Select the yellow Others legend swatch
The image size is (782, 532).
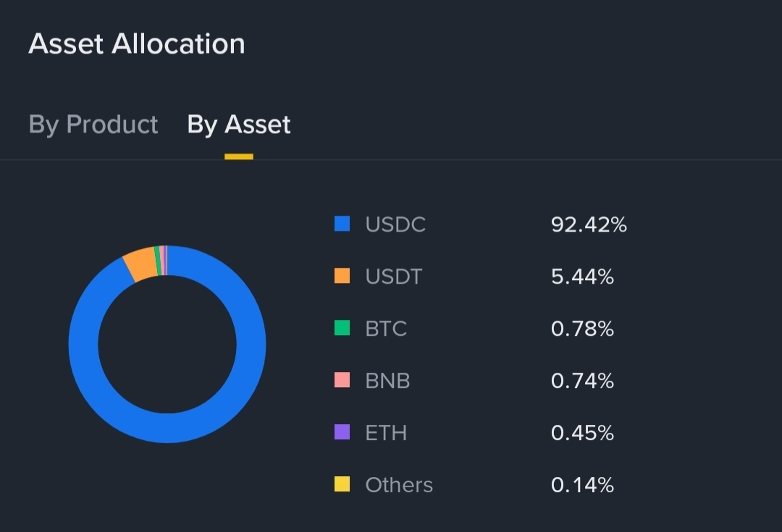point(342,484)
